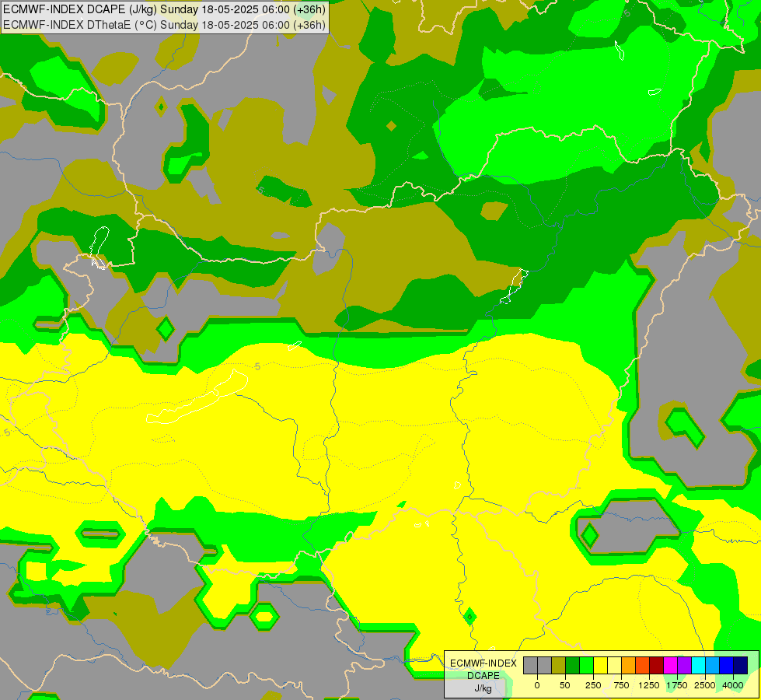Image resolution: width=761 pixels, height=700 pixels.
Task: Click the legend value 0
Action: pos(537,685)
